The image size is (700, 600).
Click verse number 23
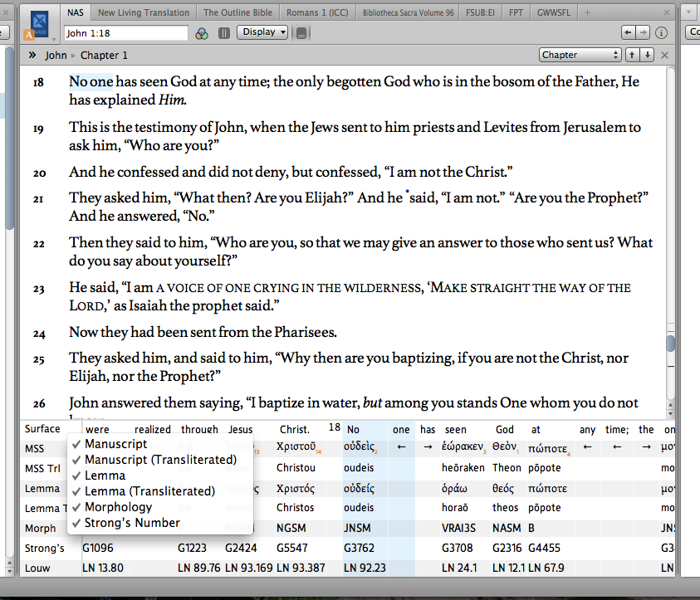click(38, 289)
